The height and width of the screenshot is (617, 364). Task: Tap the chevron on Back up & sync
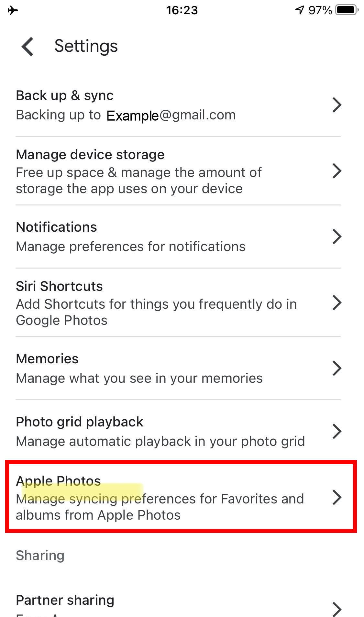[x=337, y=105]
